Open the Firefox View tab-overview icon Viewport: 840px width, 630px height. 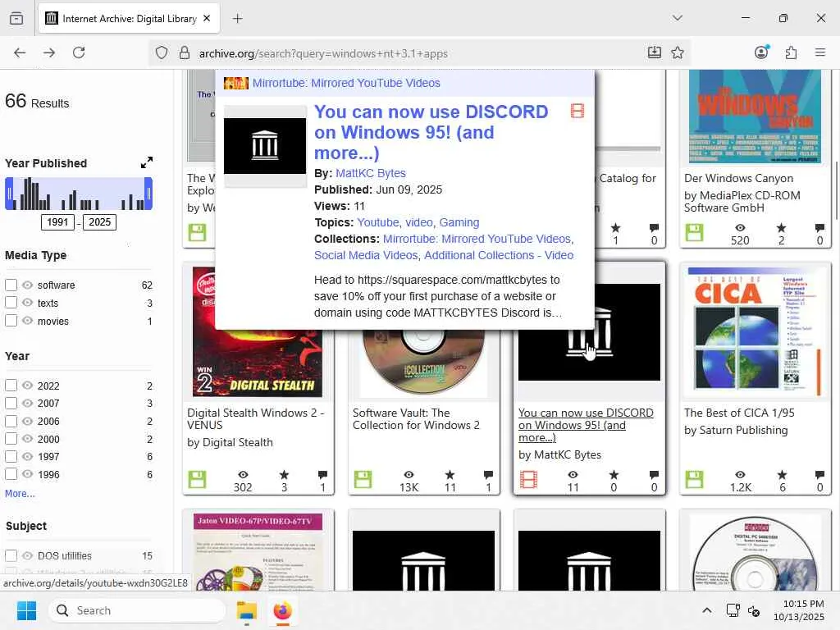tap(16, 18)
